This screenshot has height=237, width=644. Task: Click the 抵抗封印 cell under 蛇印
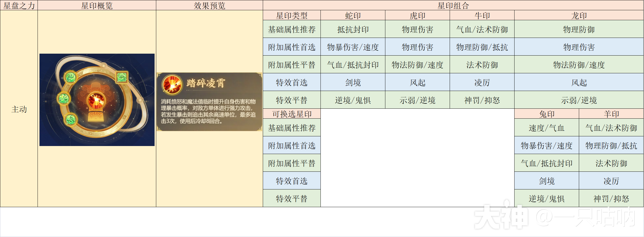pyautogui.click(x=353, y=29)
